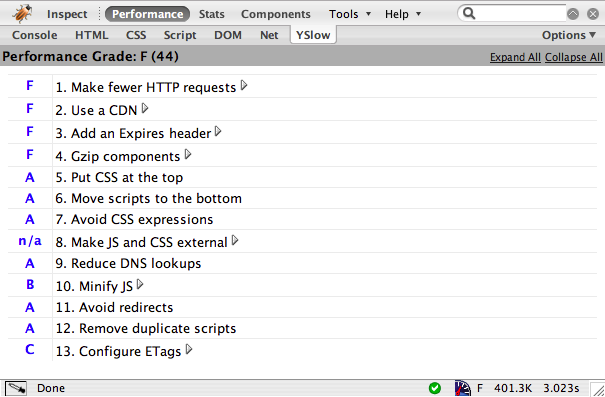This screenshot has height=397, width=605.
Task: Switch to the Components view
Action: point(275,14)
